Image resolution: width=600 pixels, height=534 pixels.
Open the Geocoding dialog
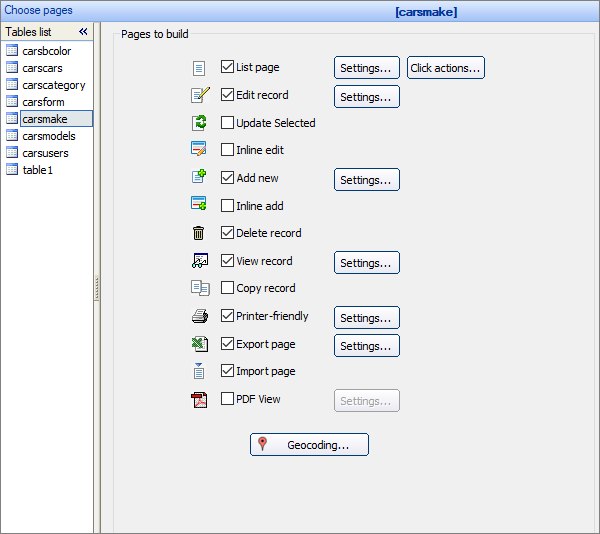tap(309, 444)
